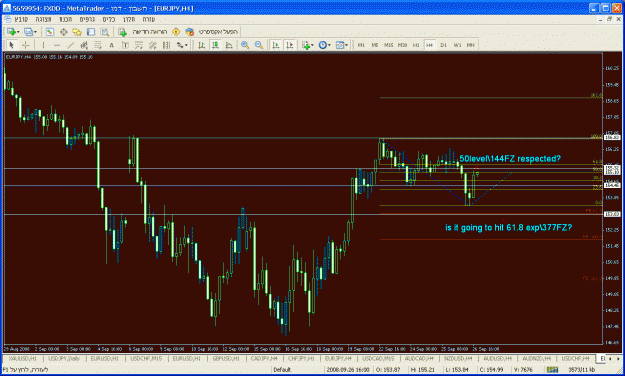Set timeframe to M1

361,45
